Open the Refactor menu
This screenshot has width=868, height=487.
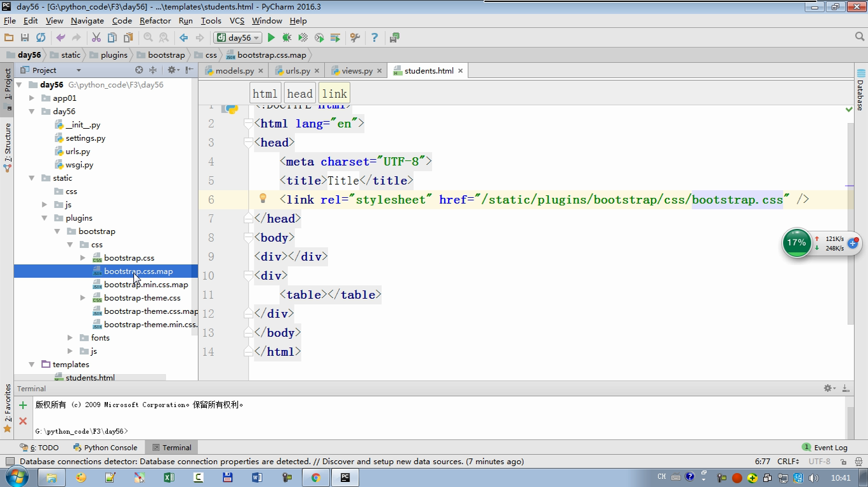tap(155, 21)
